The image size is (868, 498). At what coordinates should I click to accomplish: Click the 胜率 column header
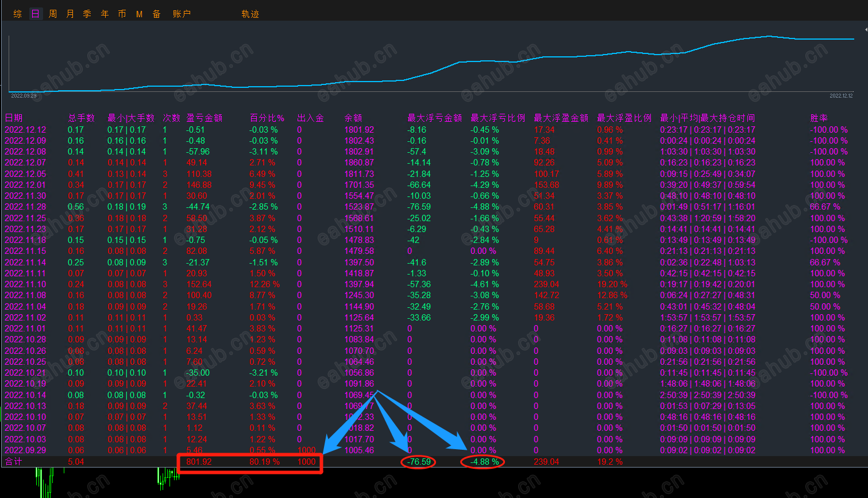pyautogui.click(x=819, y=118)
